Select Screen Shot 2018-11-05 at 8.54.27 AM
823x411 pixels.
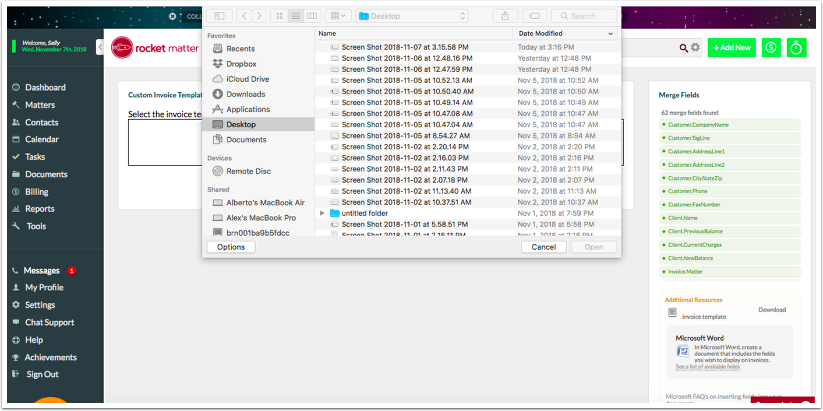tap(467, 136)
